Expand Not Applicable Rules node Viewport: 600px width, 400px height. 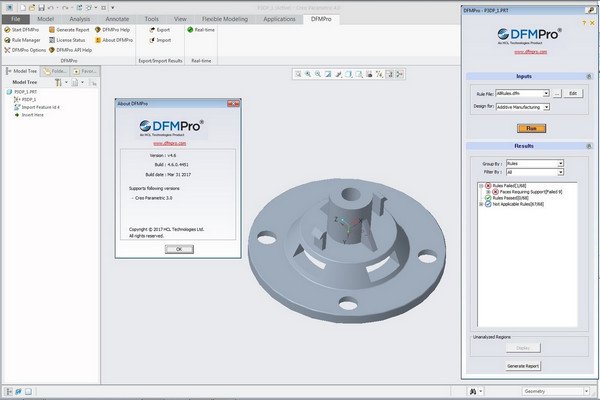481,204
